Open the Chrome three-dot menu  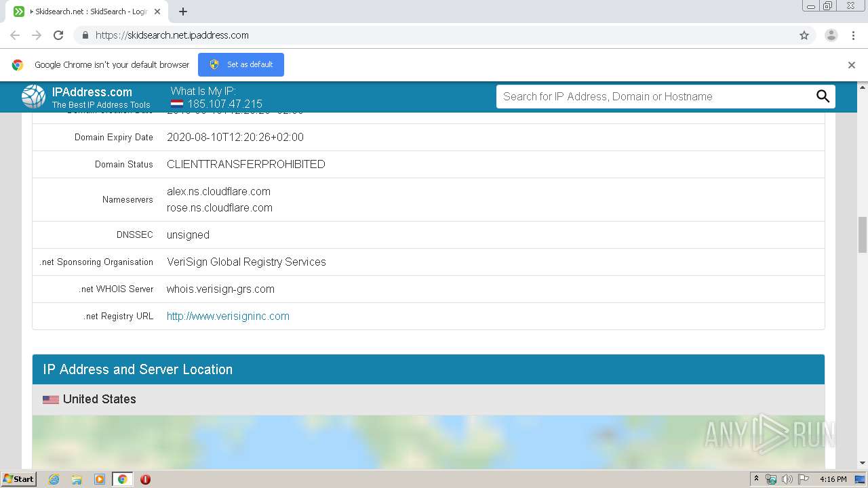click(x=853, y=35)
